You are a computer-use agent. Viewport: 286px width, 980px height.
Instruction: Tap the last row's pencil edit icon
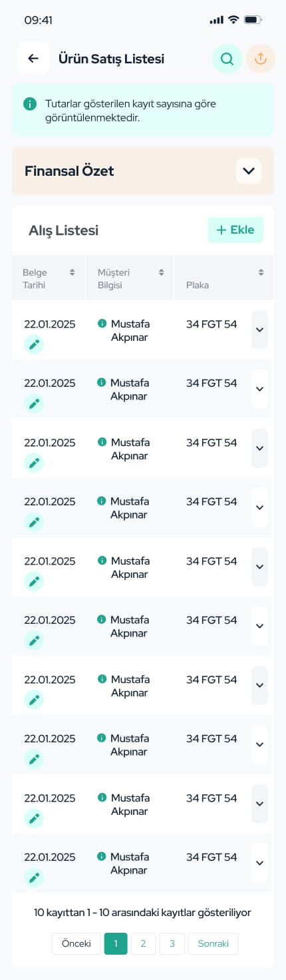pyautogui.click(x=34, y=877)
